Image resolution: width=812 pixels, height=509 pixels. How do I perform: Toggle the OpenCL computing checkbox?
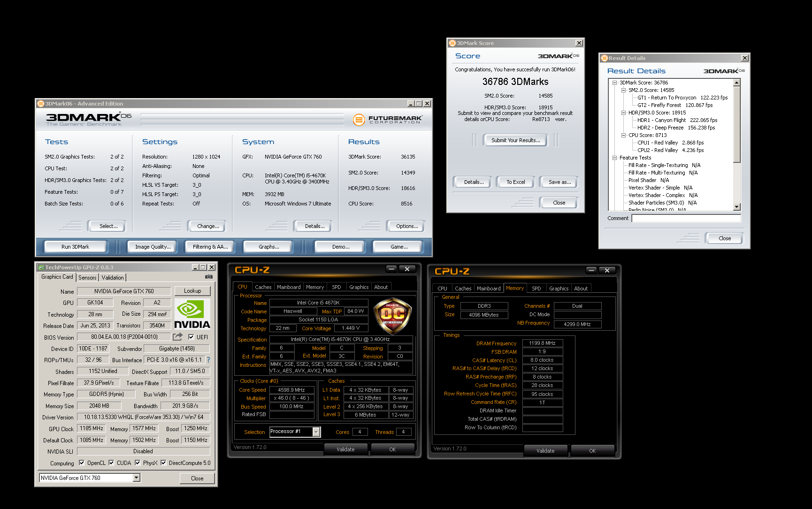[82, 463]
